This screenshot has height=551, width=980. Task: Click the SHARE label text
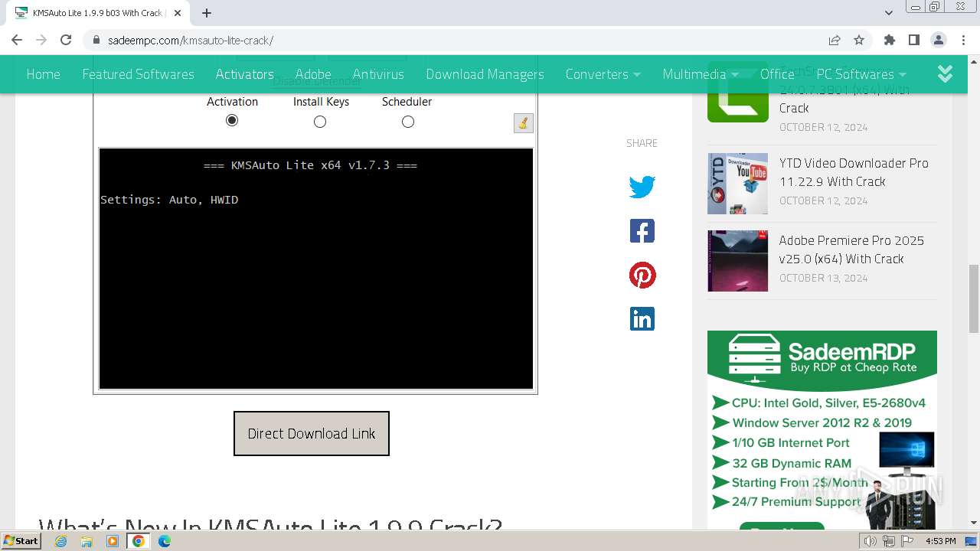(642, 143)
